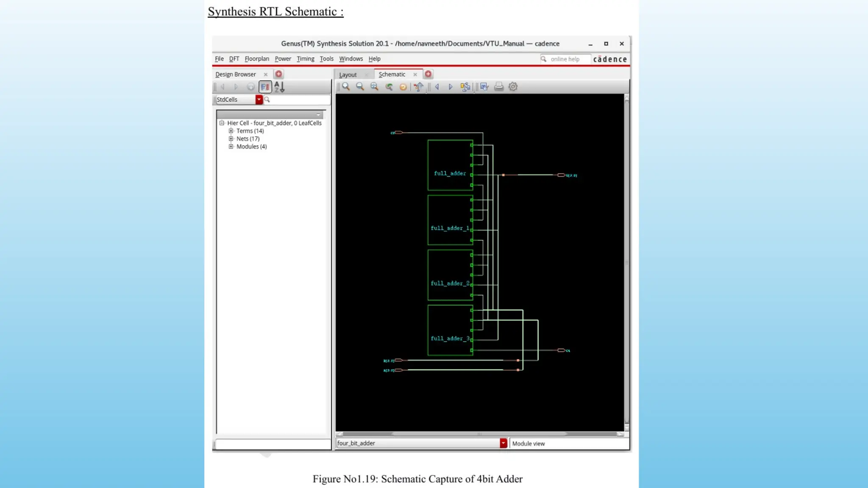868x488 pixels.
Task: Add new tab beside Design Browser
Action: point(278,74)
